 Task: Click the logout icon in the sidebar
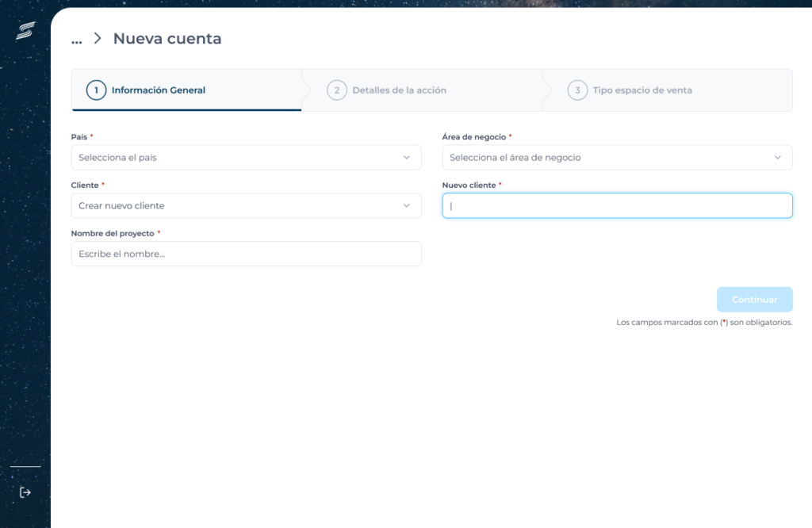tap(25, 492)
